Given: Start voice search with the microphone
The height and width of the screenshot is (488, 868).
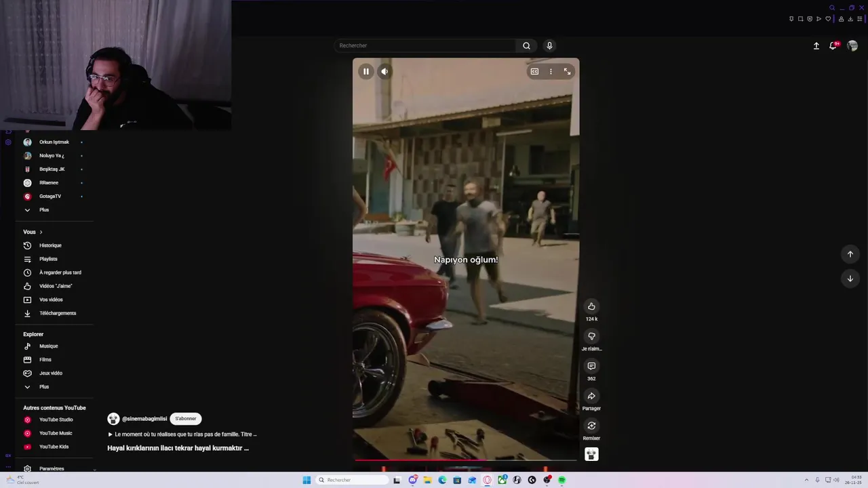Looking at the screenshot, I should (x=549, y=45).
